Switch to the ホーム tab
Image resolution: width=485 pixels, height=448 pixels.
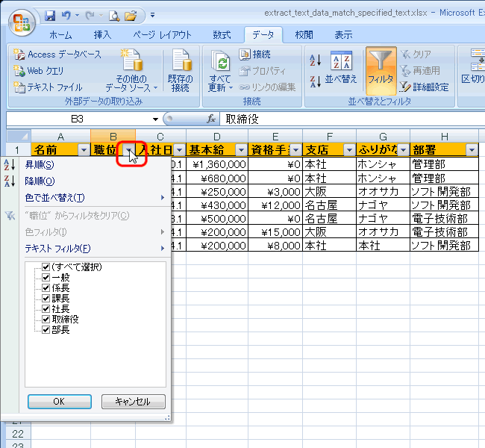pos(60,35)
